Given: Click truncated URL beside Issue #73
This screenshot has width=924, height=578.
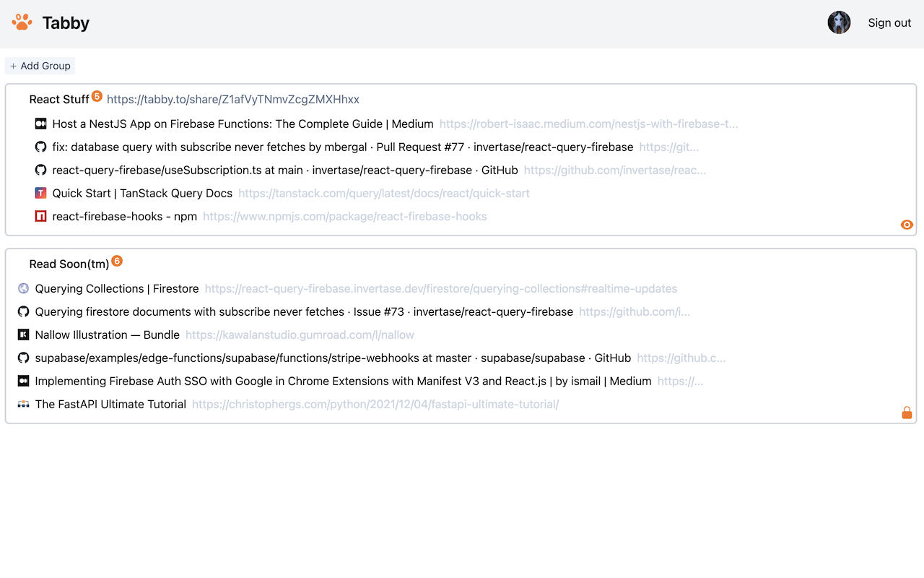Looking at the screenshot, I should [635, 312].
